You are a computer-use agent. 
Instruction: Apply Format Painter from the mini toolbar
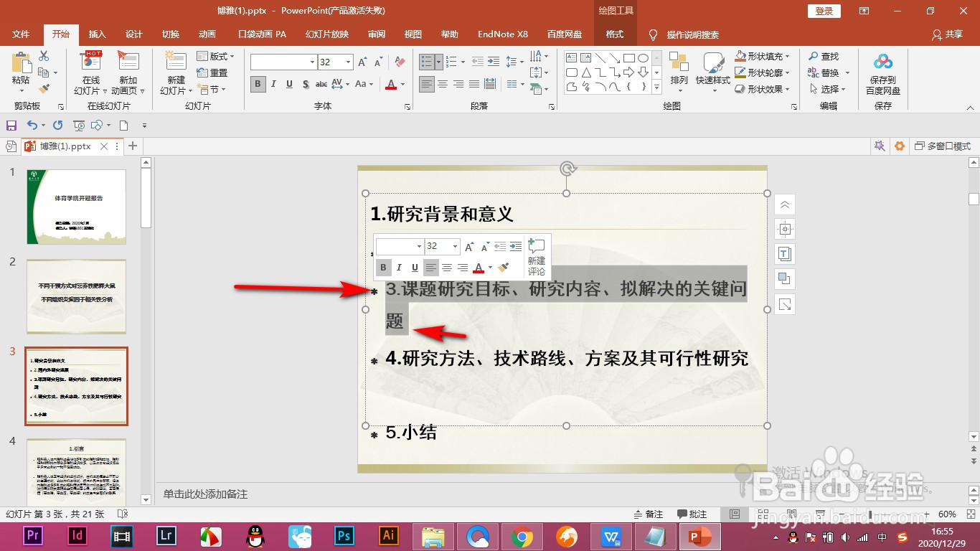(x=503, y=268)
